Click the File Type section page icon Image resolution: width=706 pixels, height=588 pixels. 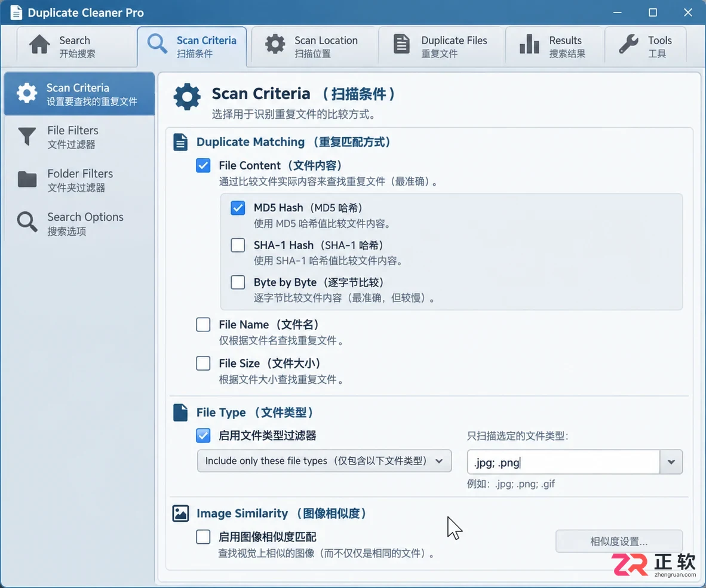click(180, 412)
